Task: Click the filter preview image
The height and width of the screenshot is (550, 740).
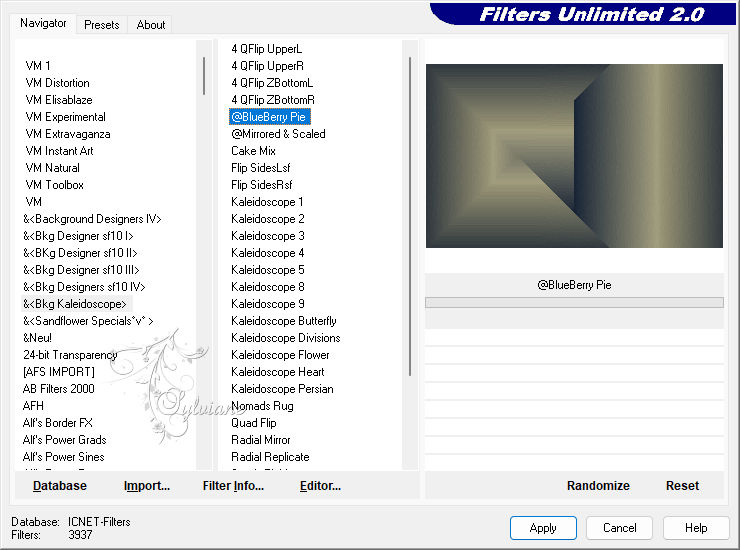Action: (574, 156)
